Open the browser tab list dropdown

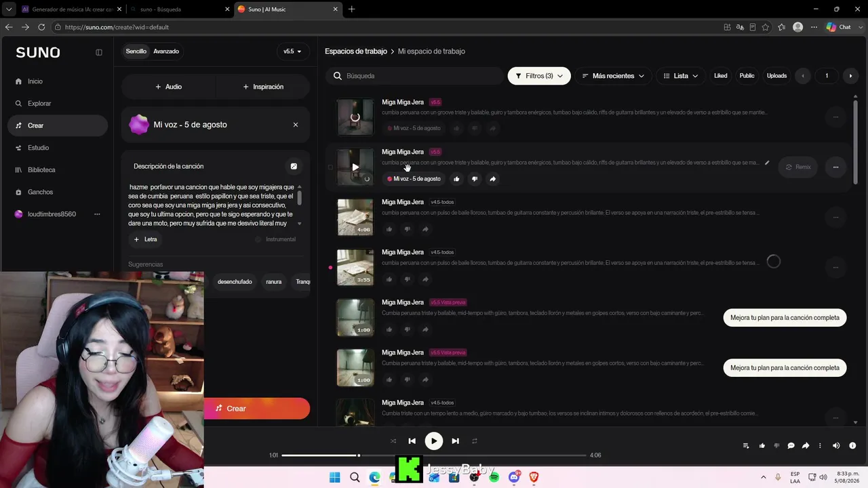click(x=9, y=9)
